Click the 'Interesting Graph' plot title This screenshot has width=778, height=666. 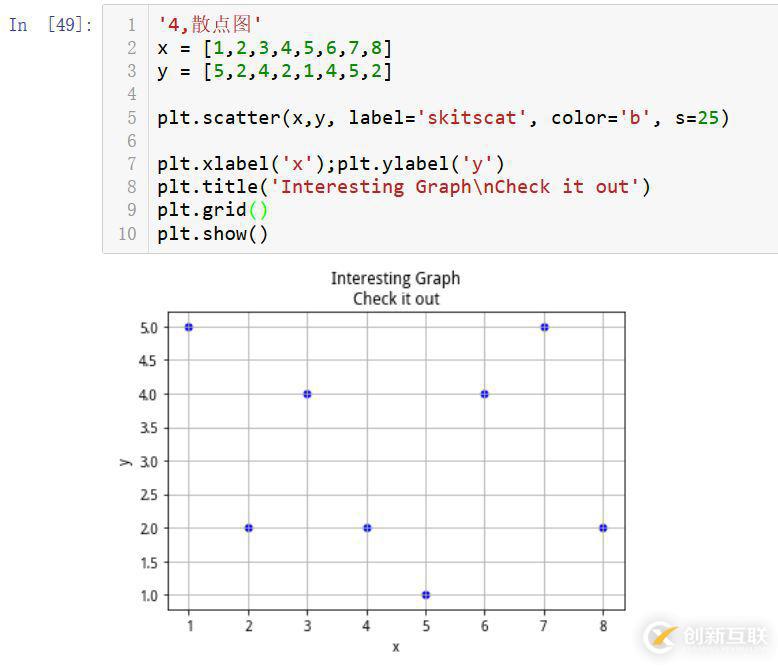(395, 278)
